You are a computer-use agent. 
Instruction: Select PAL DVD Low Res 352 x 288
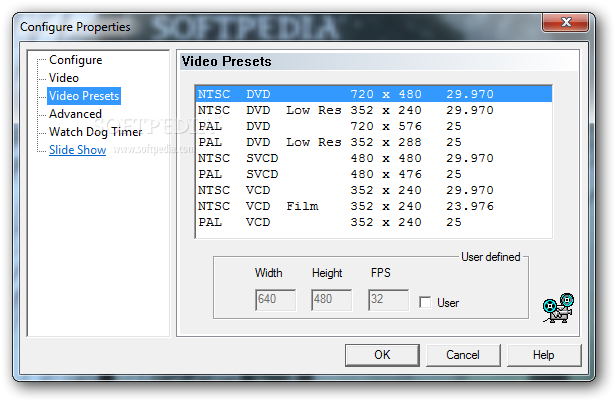(x=374, y=142)
